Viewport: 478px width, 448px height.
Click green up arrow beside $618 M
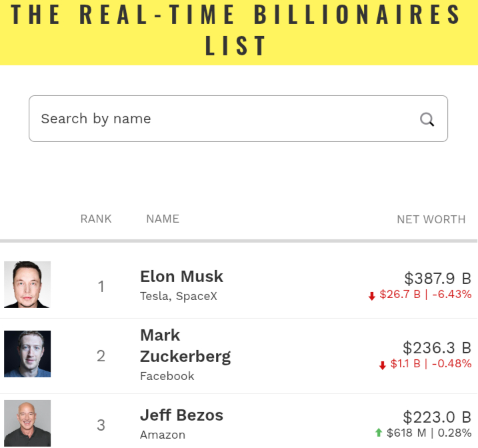pos(379,433)
